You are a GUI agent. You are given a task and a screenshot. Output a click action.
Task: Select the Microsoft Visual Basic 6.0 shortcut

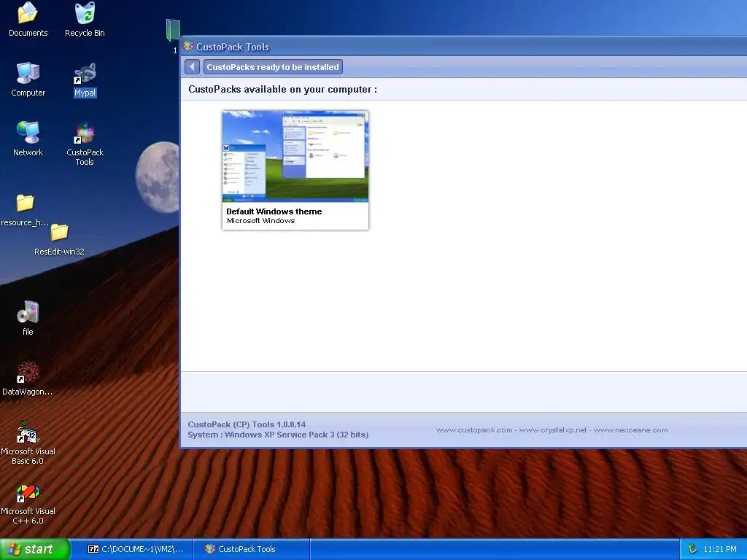(28, 443)
